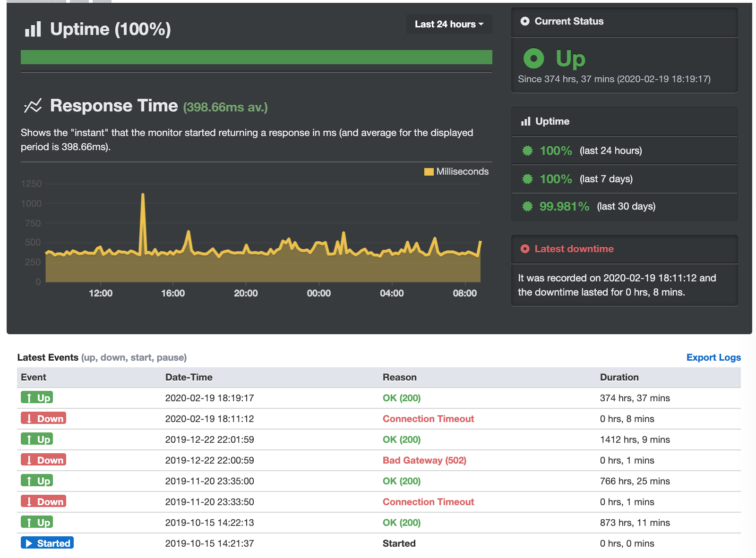Click the line graph icon beside Response Time

click(x=33, y=106)
